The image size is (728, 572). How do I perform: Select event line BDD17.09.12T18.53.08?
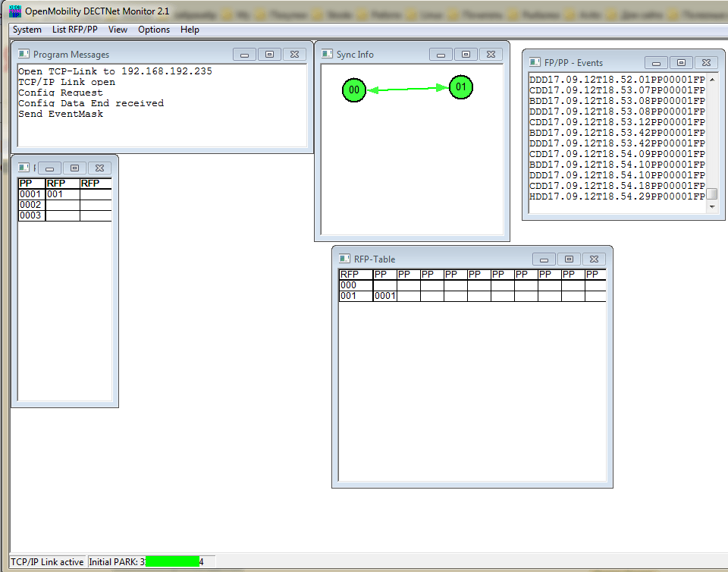coord(617,101)
